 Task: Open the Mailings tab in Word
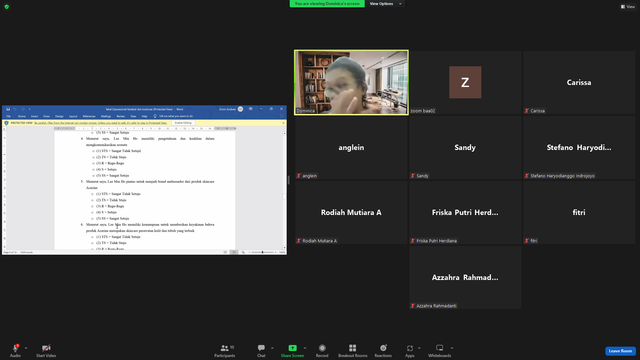(x=106, y=116)
